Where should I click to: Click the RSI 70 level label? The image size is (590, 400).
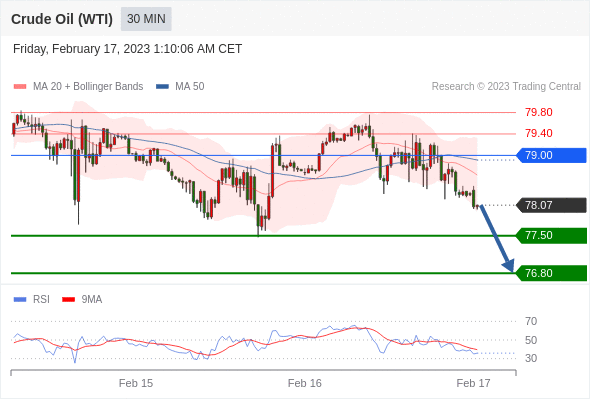531,321
